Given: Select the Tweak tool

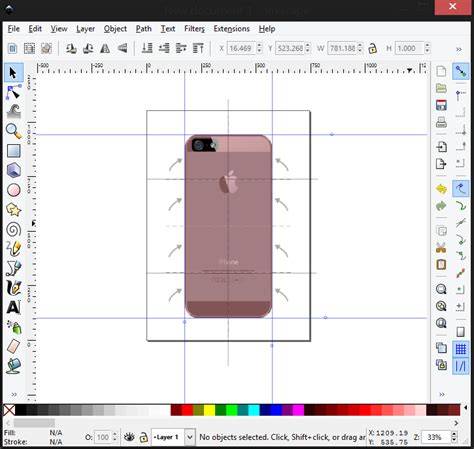Looking at the screenshot, I should pyautogui.click(x=13, y=111).
